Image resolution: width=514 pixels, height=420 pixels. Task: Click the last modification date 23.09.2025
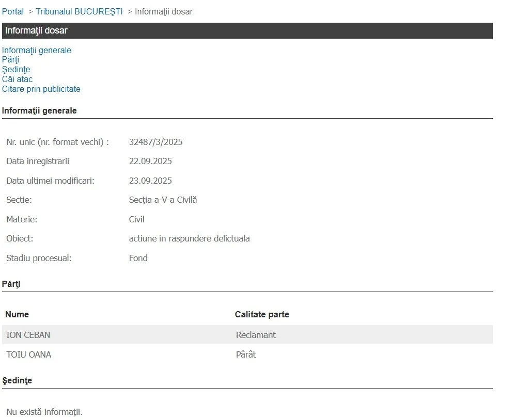click(x=150, y=181)
